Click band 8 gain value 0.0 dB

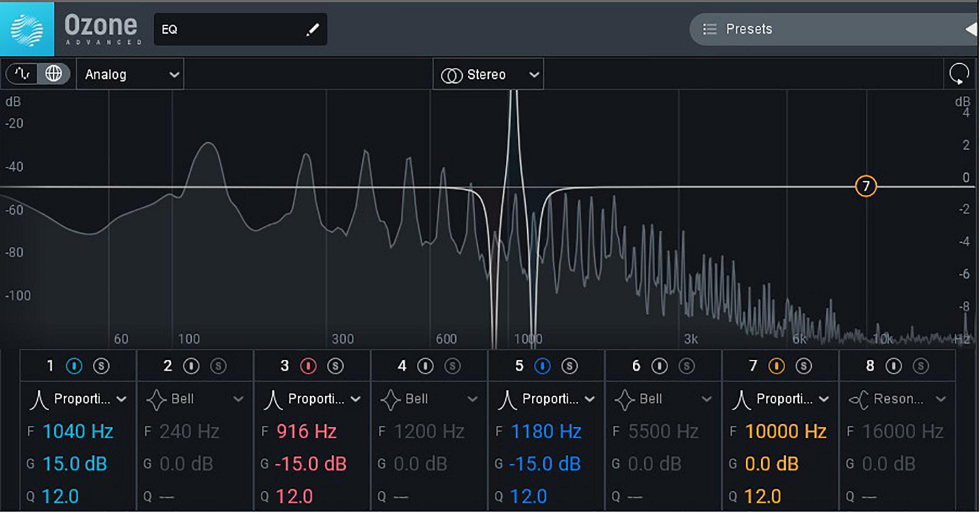[x=889, y=464]
